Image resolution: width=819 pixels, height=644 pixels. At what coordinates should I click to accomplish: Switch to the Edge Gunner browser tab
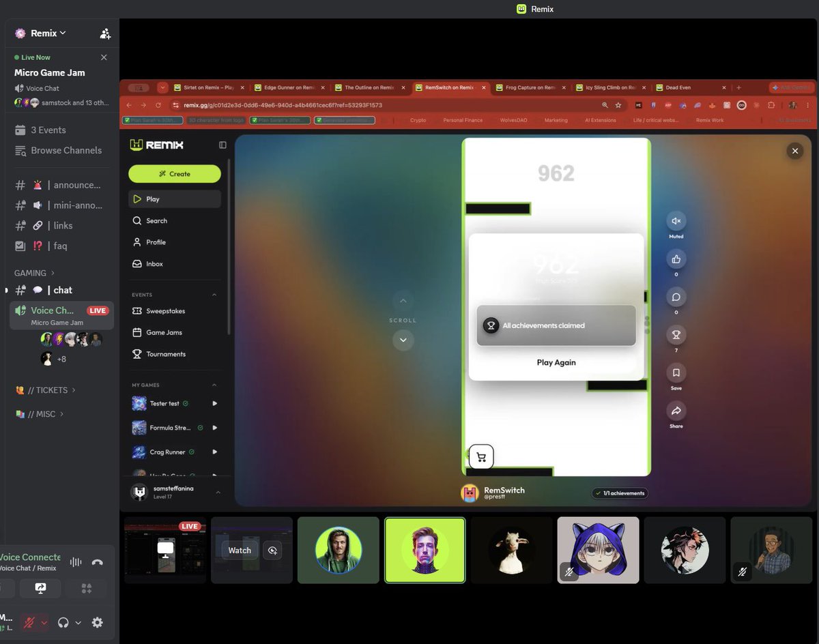click(289, 87)
